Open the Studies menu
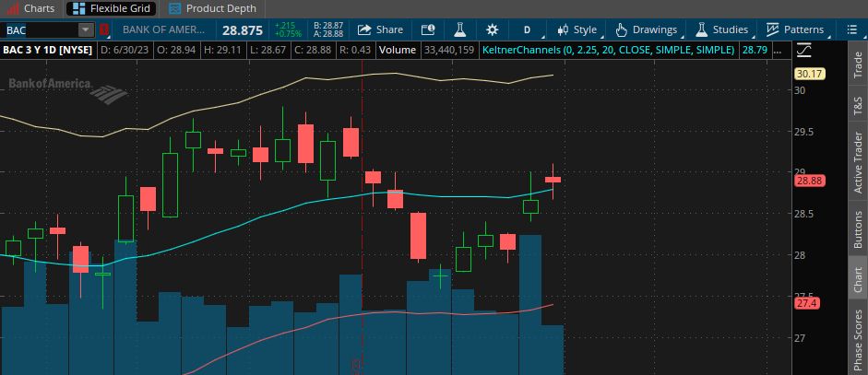 click(721, 29)
